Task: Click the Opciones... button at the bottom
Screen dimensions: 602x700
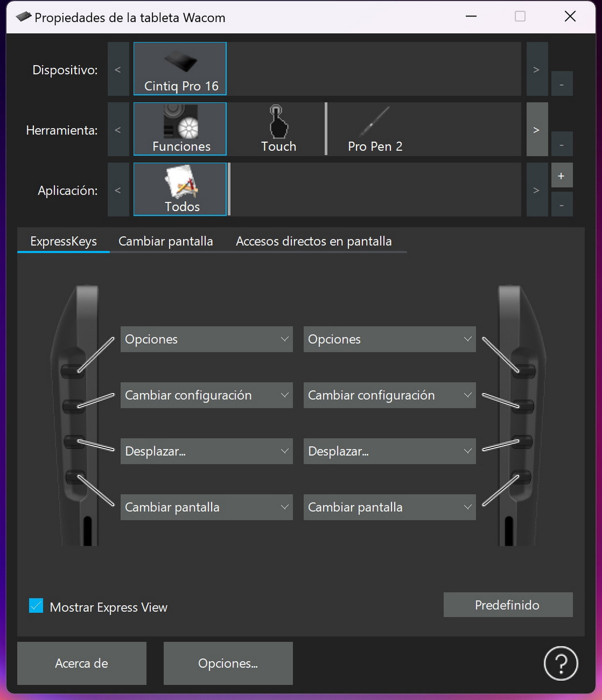Action: pyautogui.click(x=228, y=663)
